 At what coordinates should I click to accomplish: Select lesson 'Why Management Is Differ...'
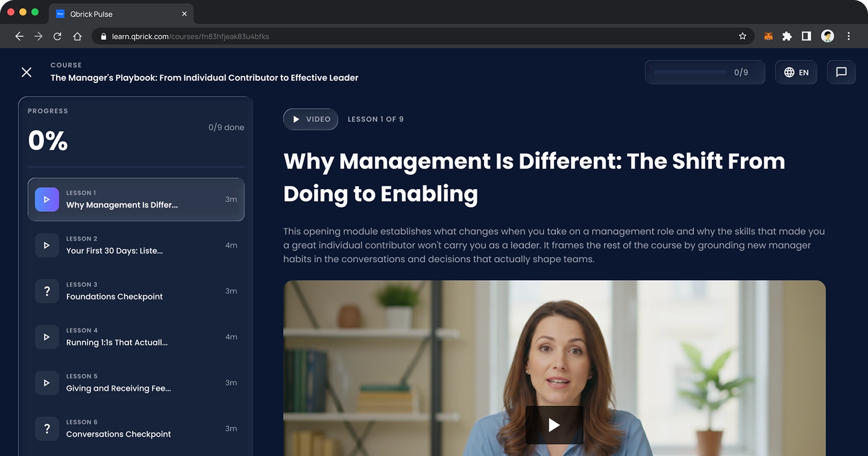pos(136,199)
